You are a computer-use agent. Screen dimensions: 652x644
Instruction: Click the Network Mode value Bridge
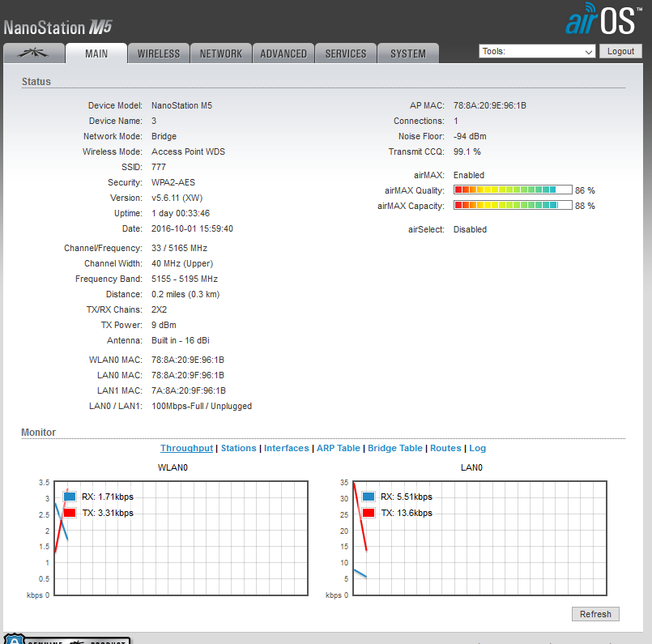(x=164, y=136)
